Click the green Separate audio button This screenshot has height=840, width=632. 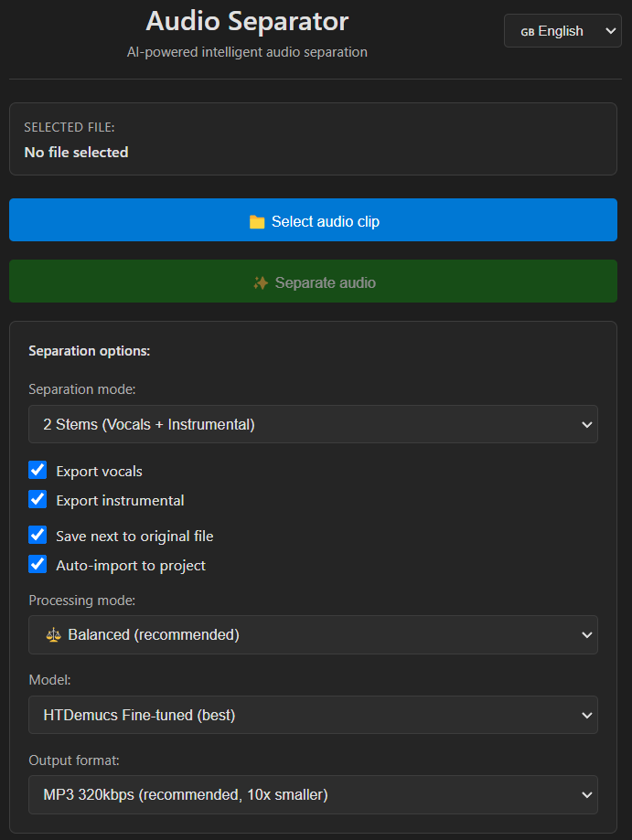coord(313,282)
